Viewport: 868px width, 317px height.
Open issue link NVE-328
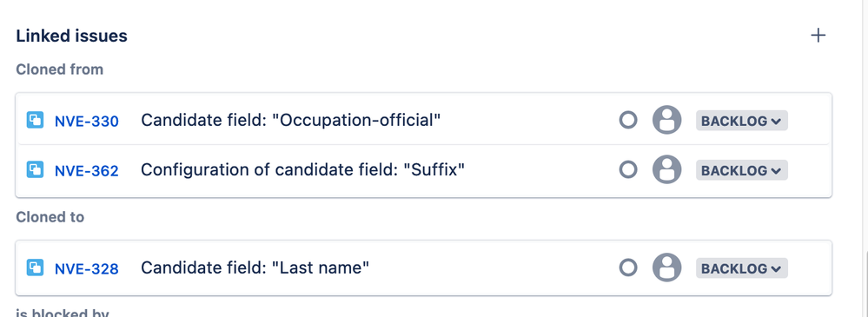(x=86, y=269)
